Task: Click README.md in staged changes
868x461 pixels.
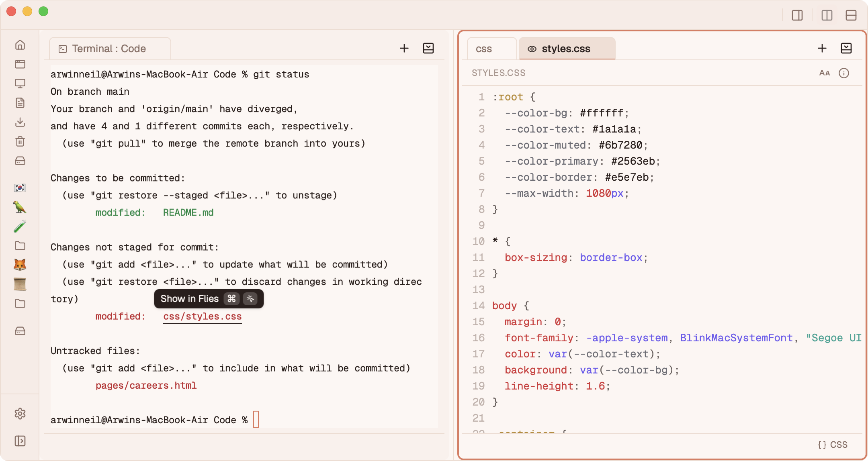Action: [188, 212]
